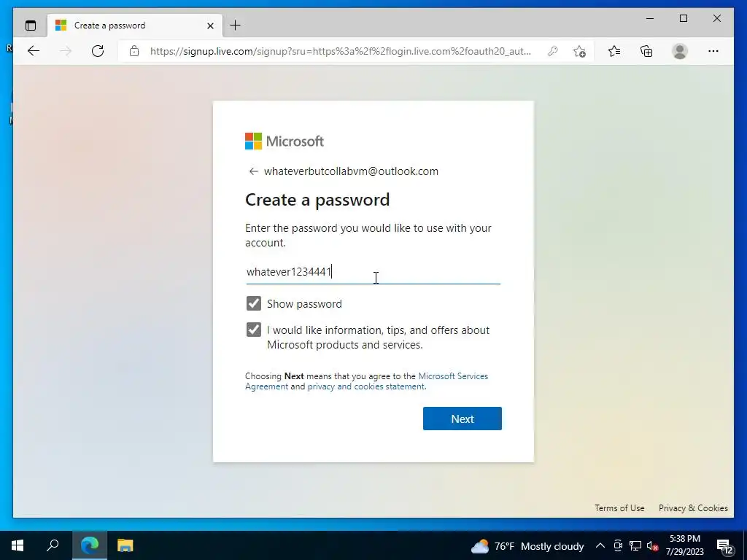Open the weather widget Mostly cloudy
Screen dimensions: 747x560
[527, 546]
